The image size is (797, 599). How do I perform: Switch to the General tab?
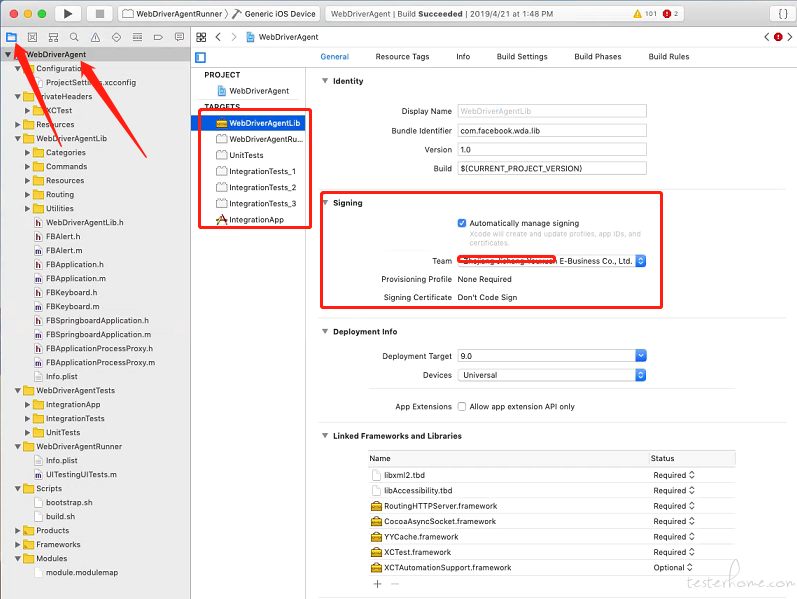tap(334, 56)
